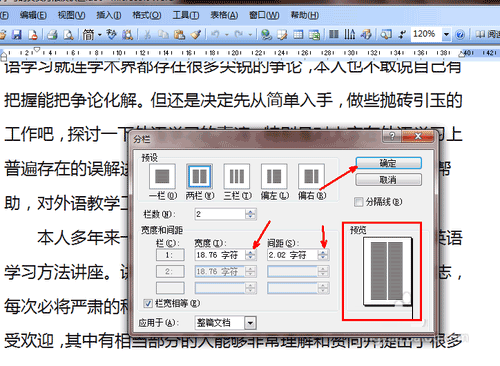Insert Excel worksheet icon
500x366 pixels.
(x=314, y=34)
